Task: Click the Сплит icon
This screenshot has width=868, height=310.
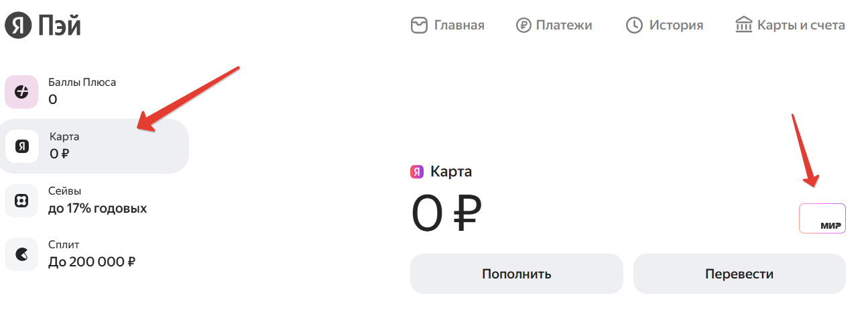Action: point(21,254)
